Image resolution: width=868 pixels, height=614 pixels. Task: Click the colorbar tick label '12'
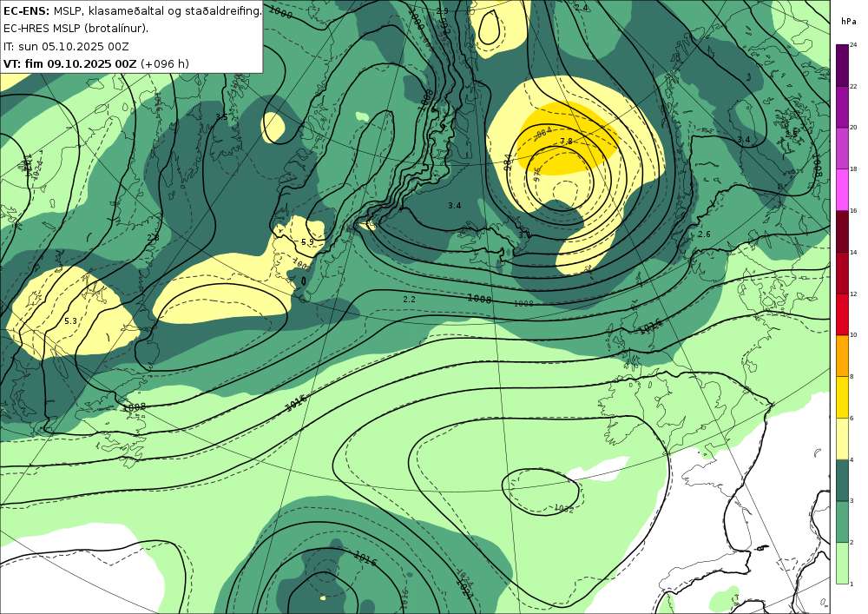(853, 294)
